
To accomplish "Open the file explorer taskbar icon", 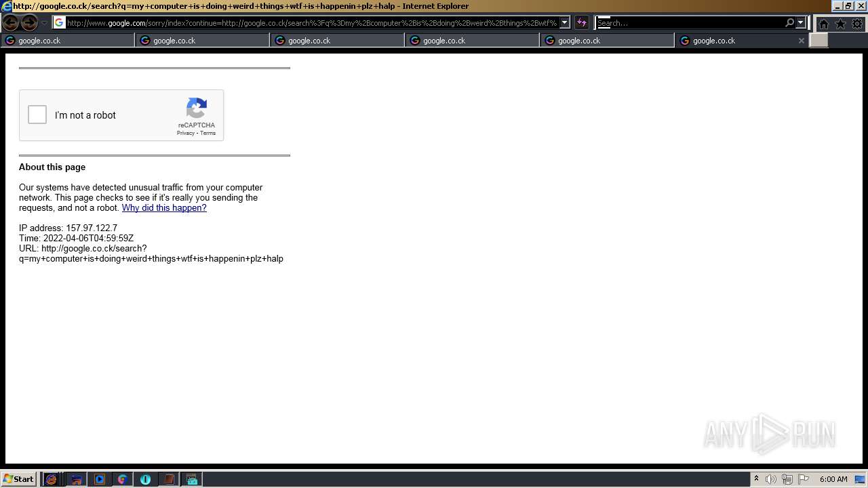I will coord(77,479).
